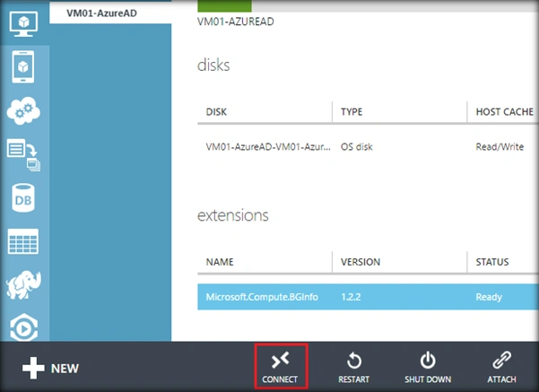Open Storage table grid icon

click(x=23, y=241)
